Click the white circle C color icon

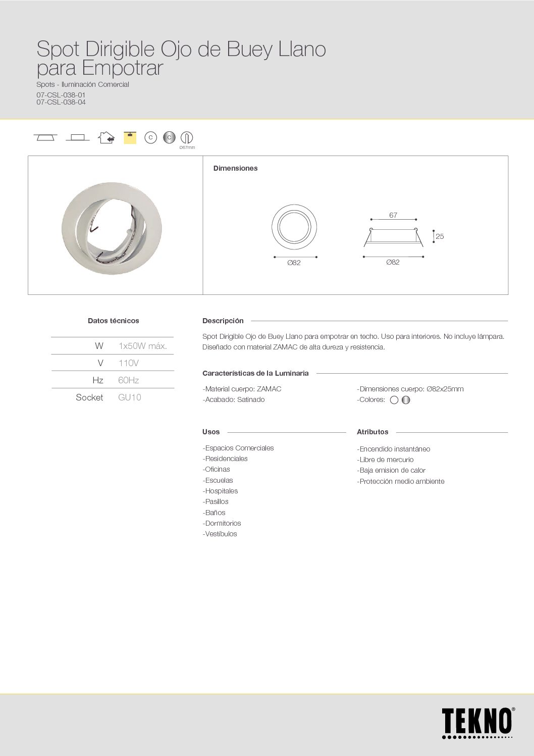coord(150,137)
